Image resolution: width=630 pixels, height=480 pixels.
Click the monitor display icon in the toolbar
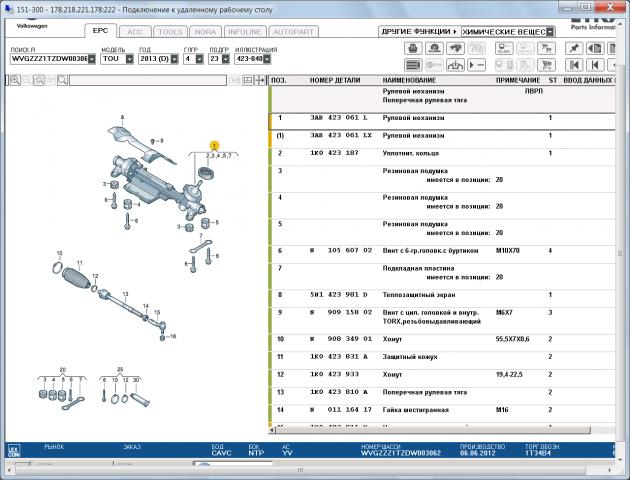point(504,49)
